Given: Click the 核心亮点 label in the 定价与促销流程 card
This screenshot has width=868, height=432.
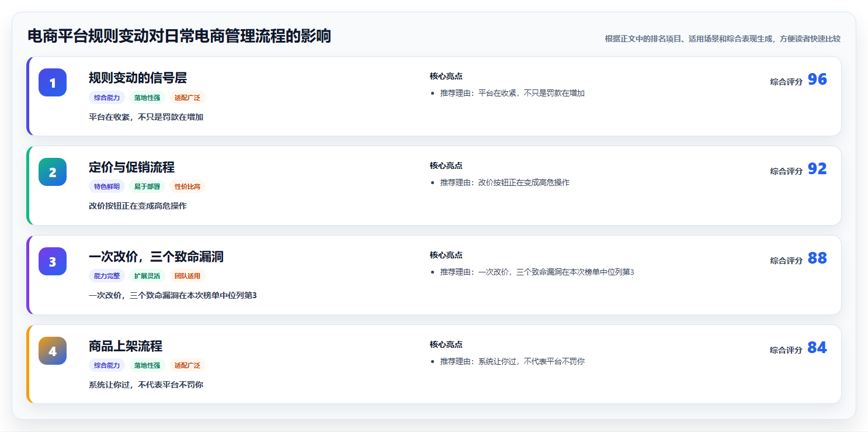Looking at the screenshot, I should pos(446,165).
